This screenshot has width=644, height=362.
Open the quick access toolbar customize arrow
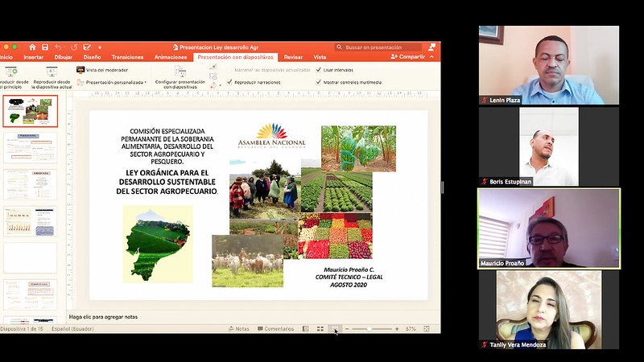100,47
